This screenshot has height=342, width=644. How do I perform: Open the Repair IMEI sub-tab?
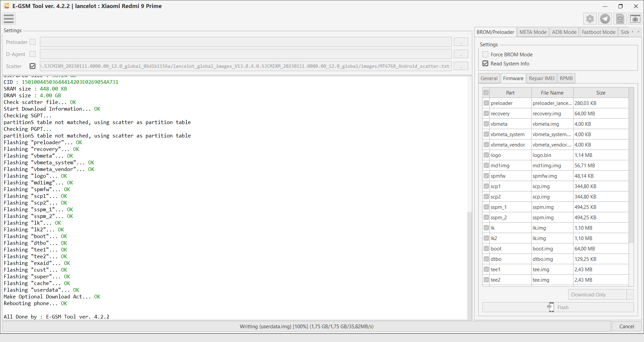pos(542,78)
